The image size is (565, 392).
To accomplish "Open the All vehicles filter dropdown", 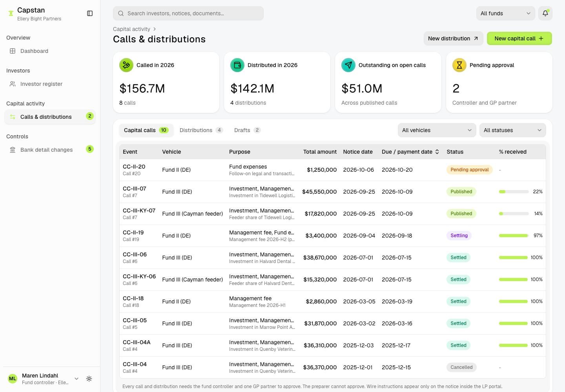I will tap(437, 130).
